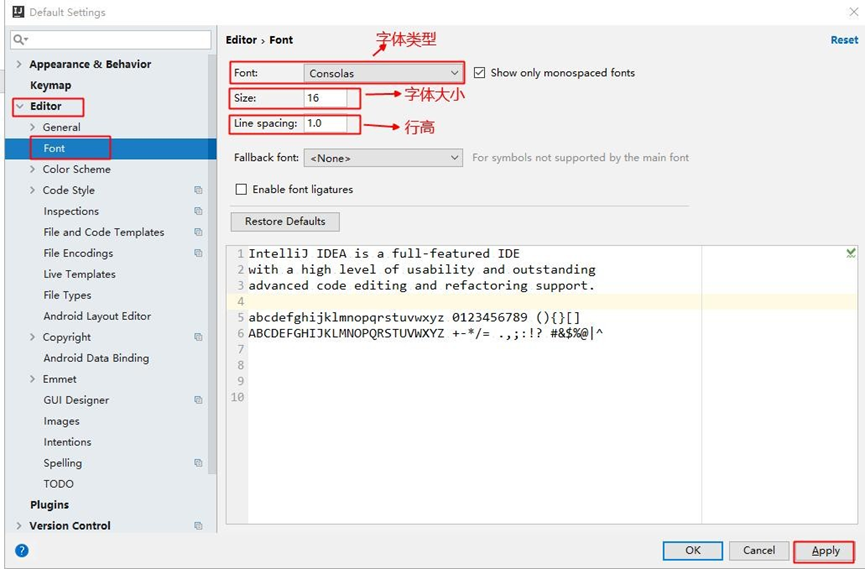Click the settings tree vertical scrollbar

212,264
